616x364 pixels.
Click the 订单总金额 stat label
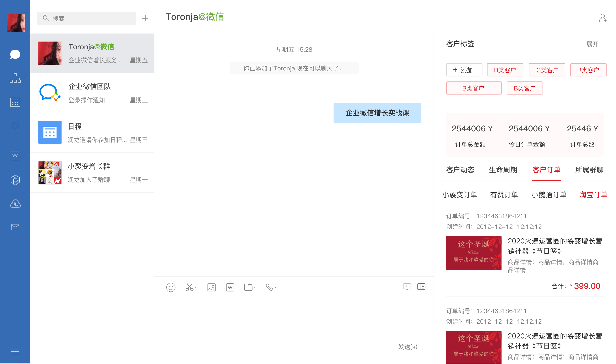tap(470, 144)
